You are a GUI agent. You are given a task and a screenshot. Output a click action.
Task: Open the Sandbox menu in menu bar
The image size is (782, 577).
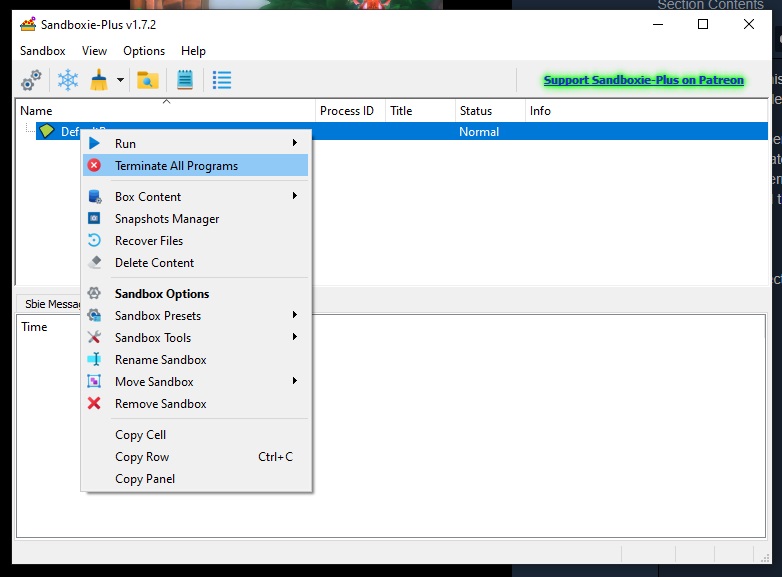click(42, 51)
